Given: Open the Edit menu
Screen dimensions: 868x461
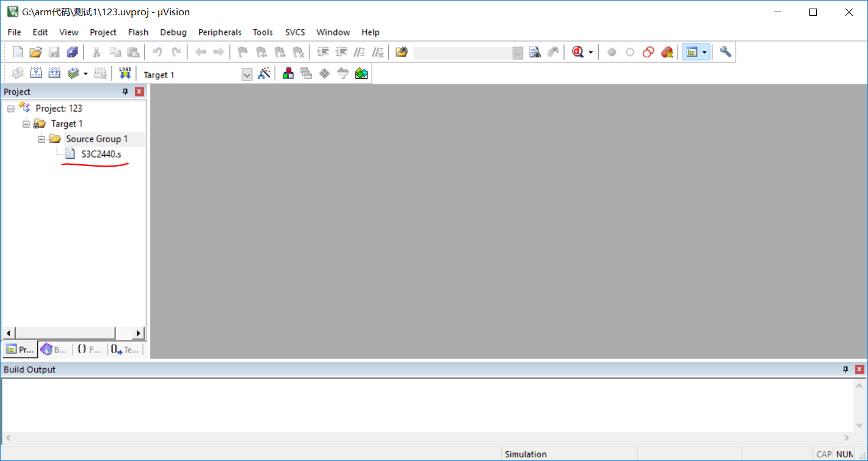Looking at the screenshot, I should click(x=40, y=32).
